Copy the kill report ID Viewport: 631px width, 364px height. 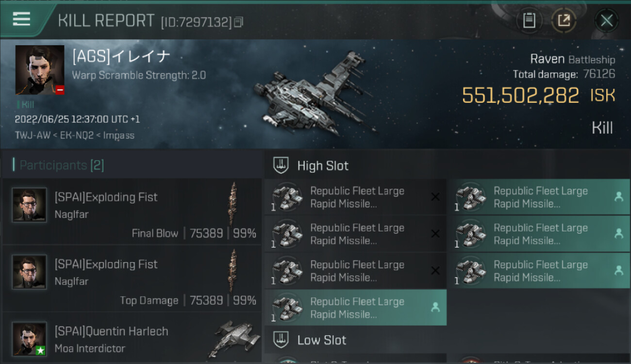[x=238, y=22]
